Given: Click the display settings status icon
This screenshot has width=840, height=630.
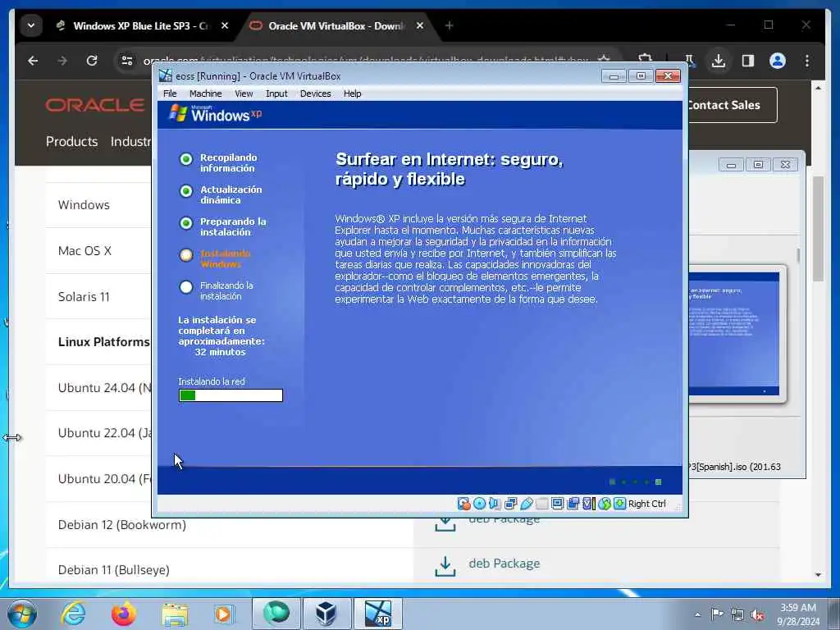Looking at the screenshot, I should coord(557,504).
